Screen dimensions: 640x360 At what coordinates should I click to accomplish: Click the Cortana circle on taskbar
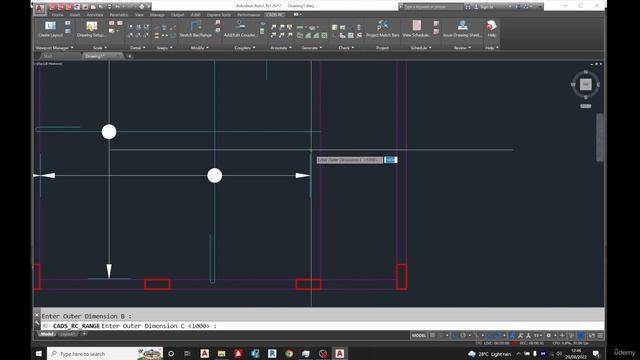pos(171,353)
